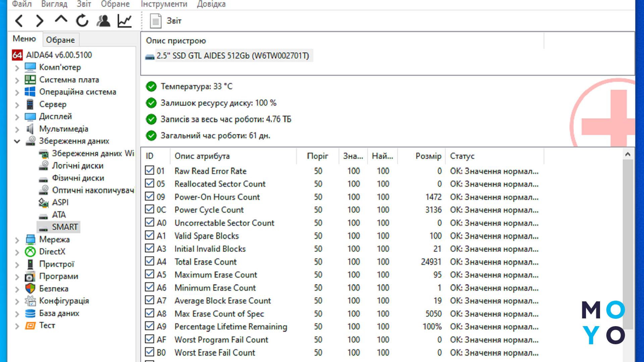Click the Refresh/Reload icon in toolbar
The image size is (644, 362).
[82, 21]
